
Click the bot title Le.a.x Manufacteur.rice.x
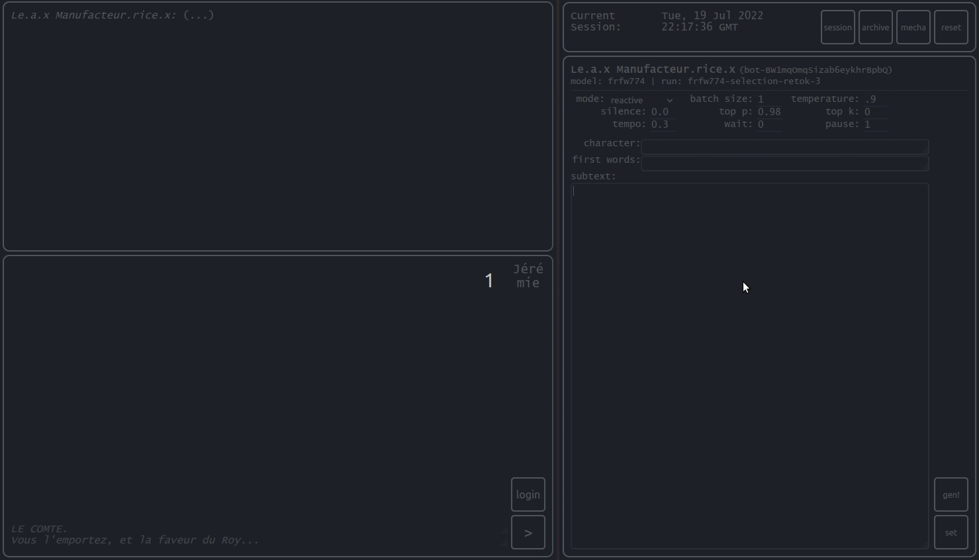(653, 69)
